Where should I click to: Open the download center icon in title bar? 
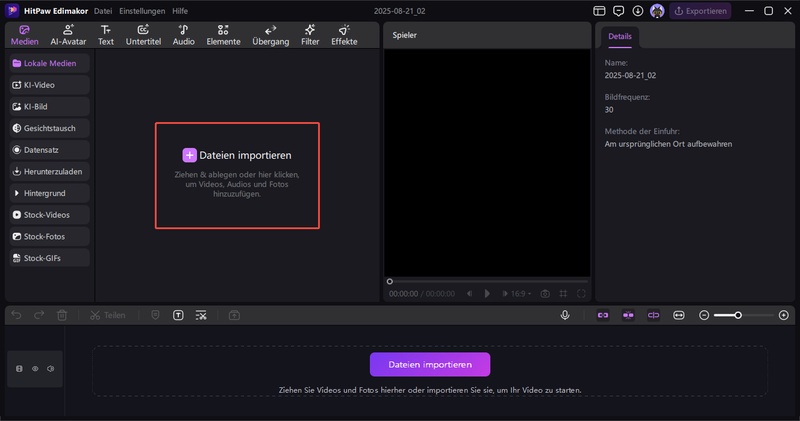(638, 11)
